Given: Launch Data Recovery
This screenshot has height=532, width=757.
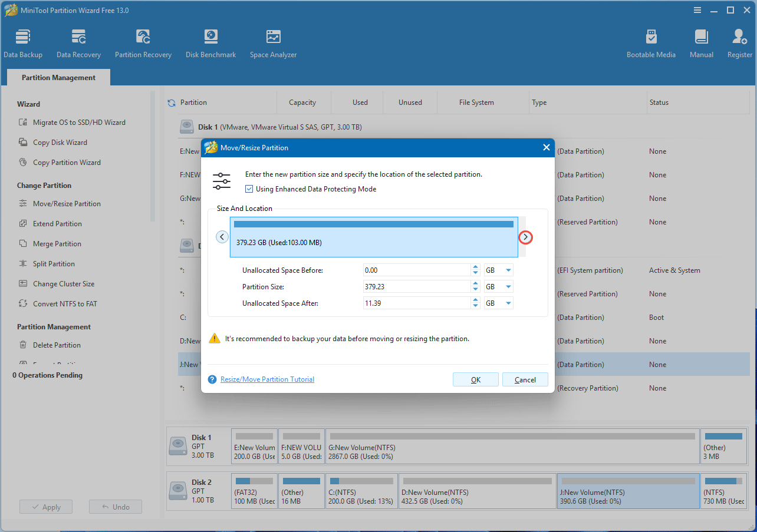Looking at the screenshot, I should (78, 42).
